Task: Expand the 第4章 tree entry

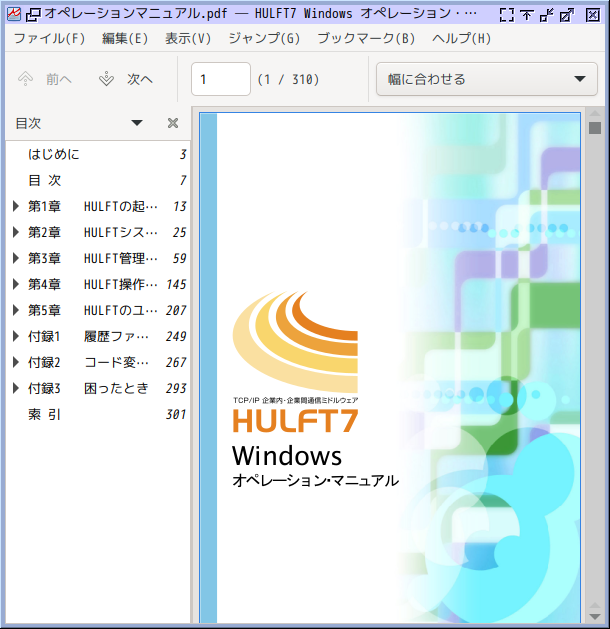Action: 16,284
